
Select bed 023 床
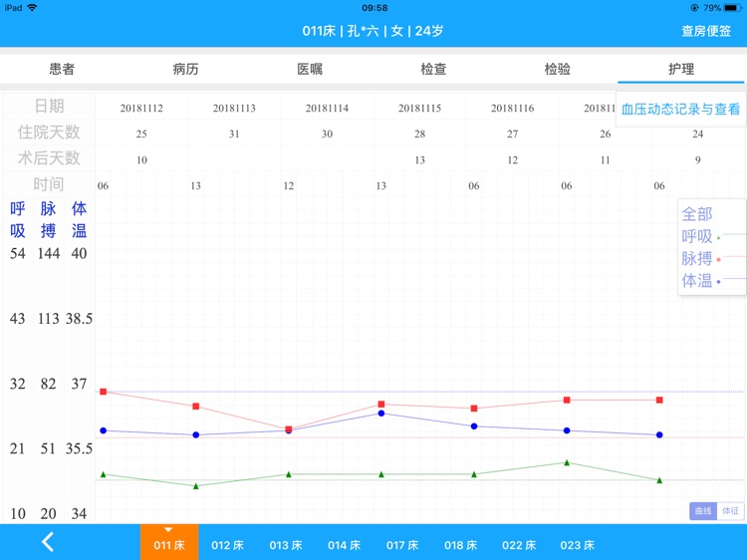[x=578, y=545]
